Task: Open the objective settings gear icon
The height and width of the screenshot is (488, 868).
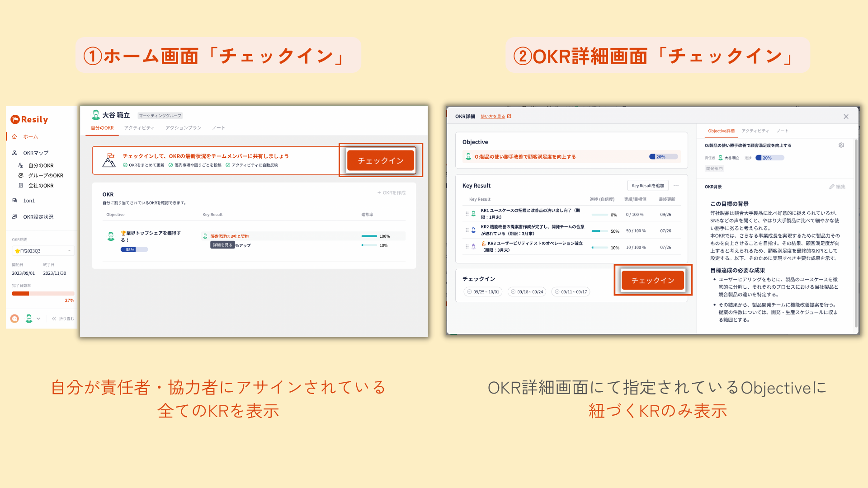Action: (x=841, y=145)
